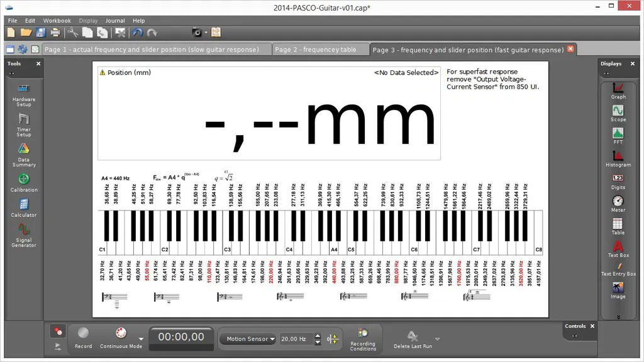644x362 pixels.
Task: Copy with toolbar copy icon
Action: tap(87, 33)
